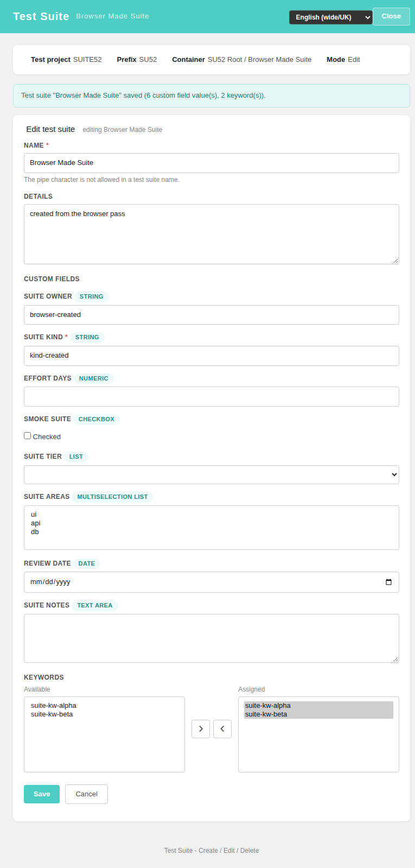The width and height of the screenshot is (415, 868).
Task: Click the empty Effort Days numeric field
Action: [212, 396]
